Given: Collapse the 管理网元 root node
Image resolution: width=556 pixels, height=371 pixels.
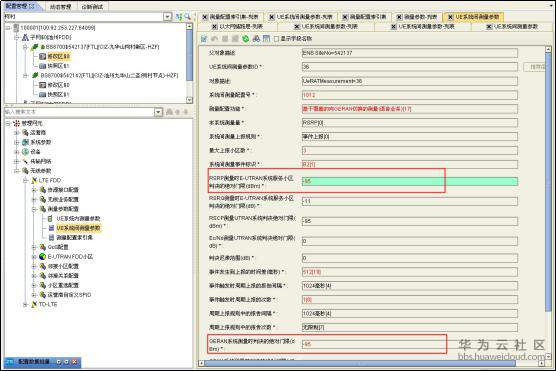Looking at the screenshot, I should click(x=7, y=123).
